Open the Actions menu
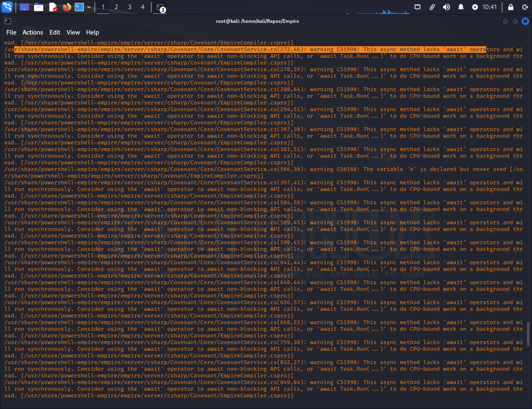The width and height of the screenshot is (532, 409). pos(33,32)
